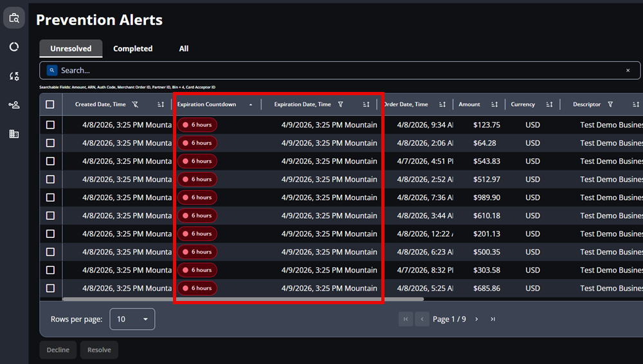Viewport: 643px width, 364px height.
Task: Click the Expiration Countdown column header
Action: pyautogui.click(x=206, y=104)
